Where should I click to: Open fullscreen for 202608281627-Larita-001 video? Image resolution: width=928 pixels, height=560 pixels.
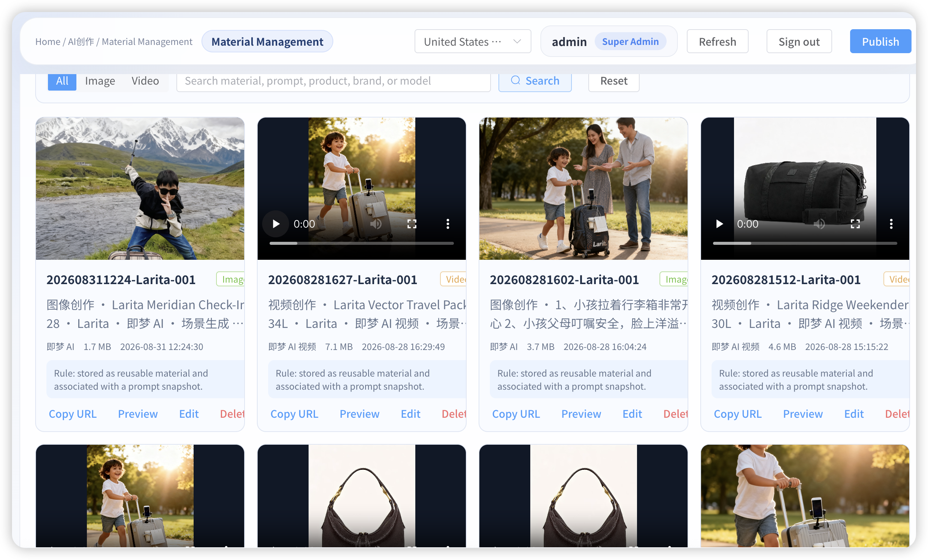(412, 224)
